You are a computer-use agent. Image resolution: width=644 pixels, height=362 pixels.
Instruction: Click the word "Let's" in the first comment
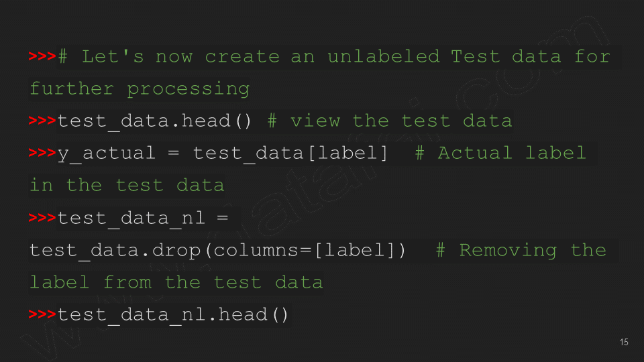click(x=113, y=56)
